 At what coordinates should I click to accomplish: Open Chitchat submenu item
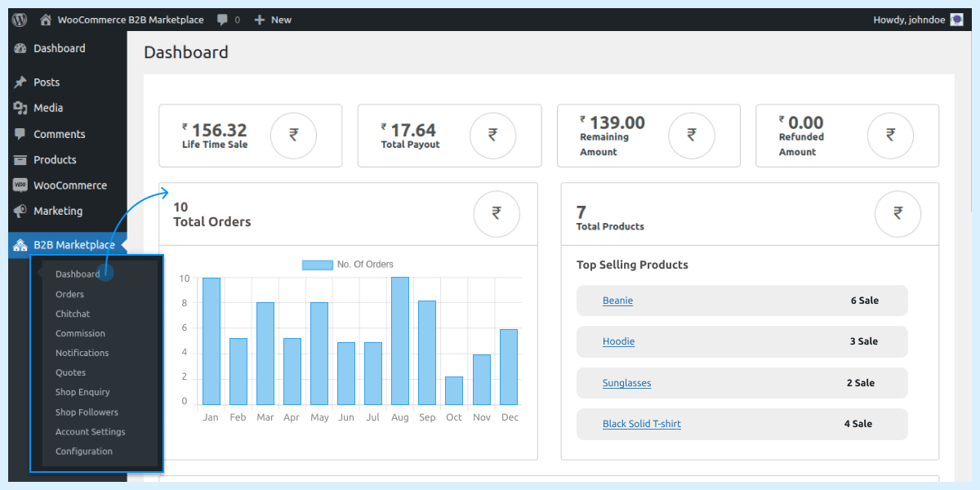point(73,314)
